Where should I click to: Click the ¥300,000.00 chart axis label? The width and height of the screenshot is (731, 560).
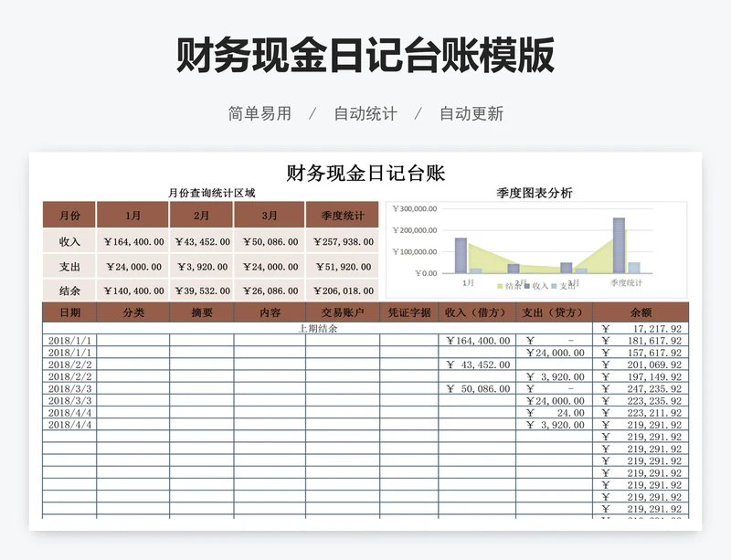coord(415,208)
